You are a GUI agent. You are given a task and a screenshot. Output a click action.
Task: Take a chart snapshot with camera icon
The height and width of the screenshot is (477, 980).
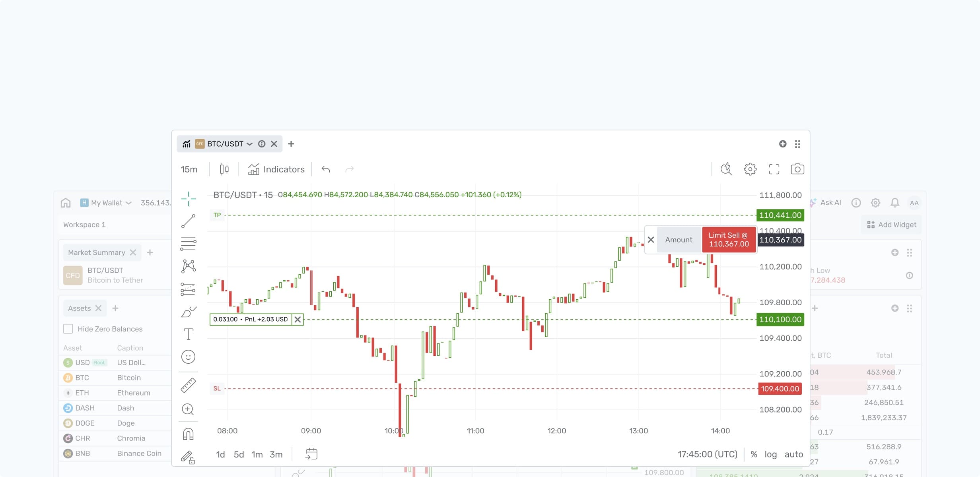coord(797,169)
